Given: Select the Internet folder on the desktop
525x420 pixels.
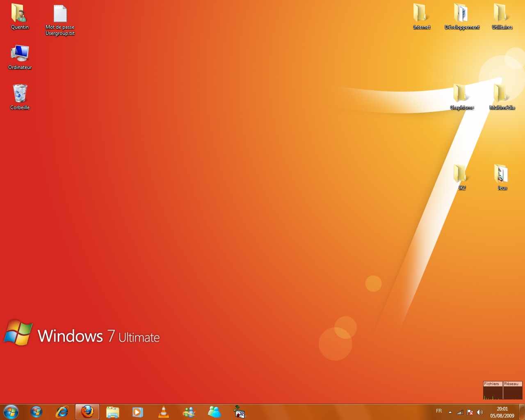Looking at the screenshot, I should pos(421,17).
